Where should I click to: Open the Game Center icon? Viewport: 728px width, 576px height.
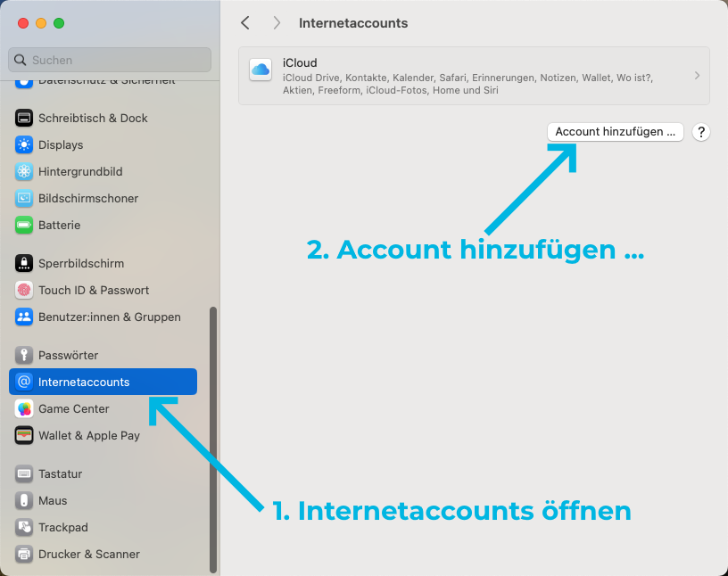click(x=24, y=408)
